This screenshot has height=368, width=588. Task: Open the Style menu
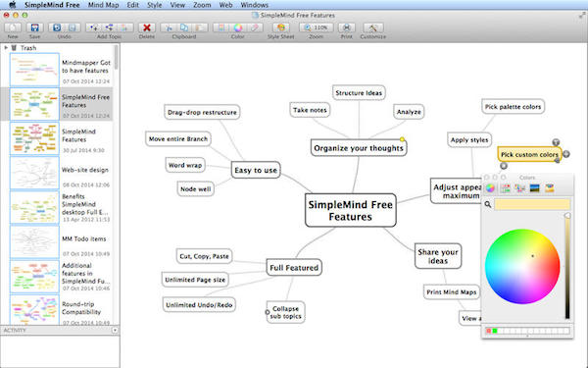coord(154,5)
